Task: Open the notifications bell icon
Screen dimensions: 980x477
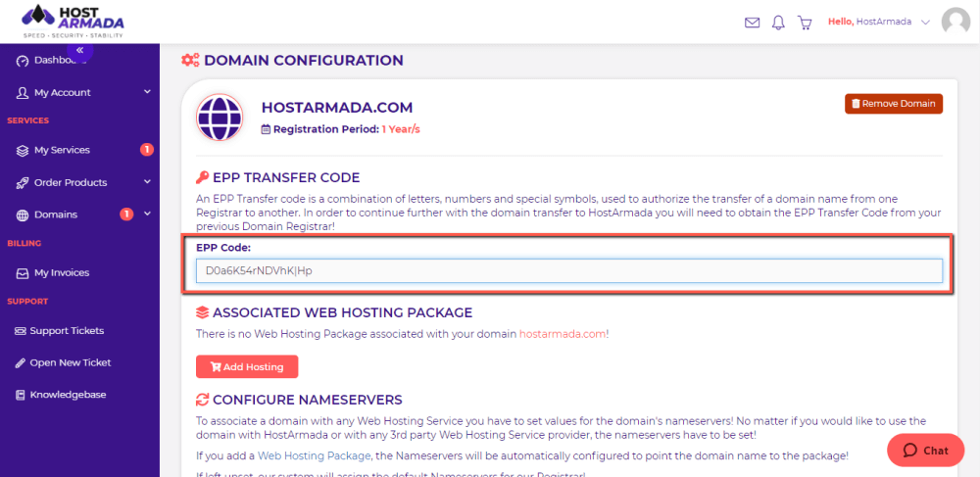Action: tap(778, 24)
